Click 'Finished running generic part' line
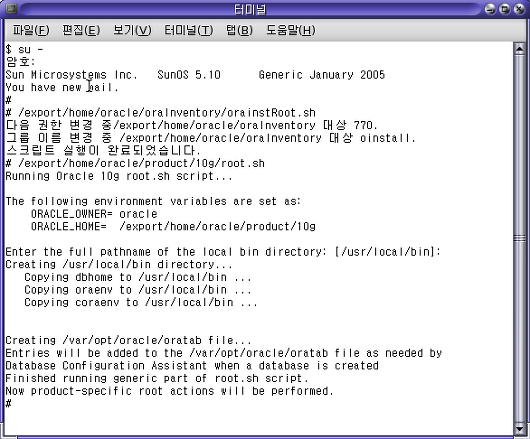Screen dimensions: 530x439 [157, 379]
